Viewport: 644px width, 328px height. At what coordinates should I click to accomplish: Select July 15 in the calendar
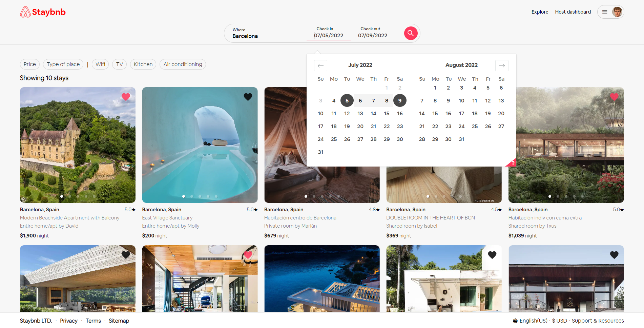[387, 113]
